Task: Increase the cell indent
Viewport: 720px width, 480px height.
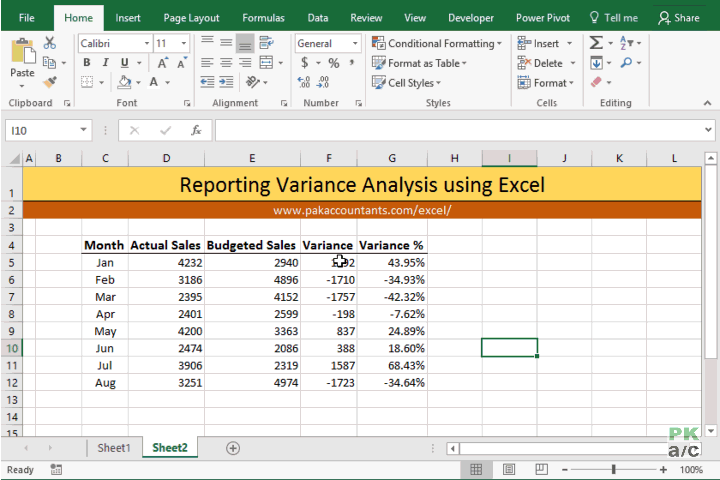Action: [x=226, y=82]
